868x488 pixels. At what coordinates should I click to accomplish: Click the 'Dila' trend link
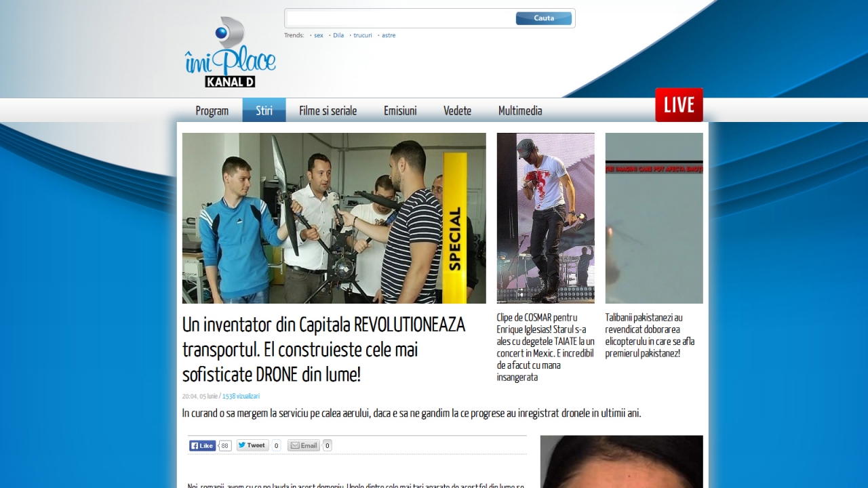point(338,35)
